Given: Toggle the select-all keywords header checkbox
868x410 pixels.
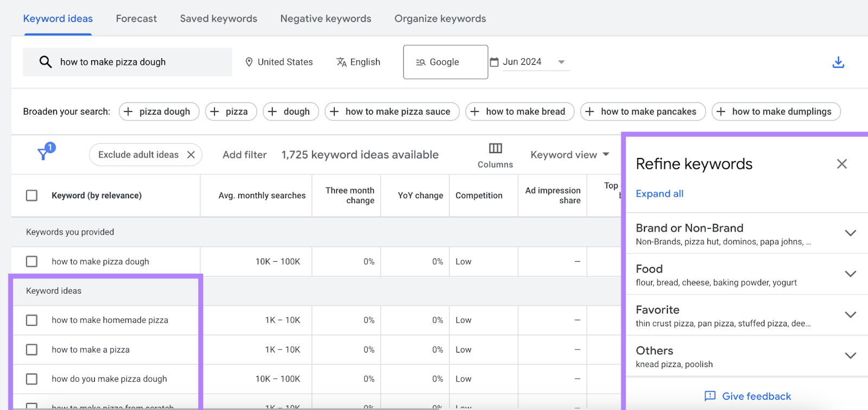Looking at the screenshot, I should tap(32, 195).
